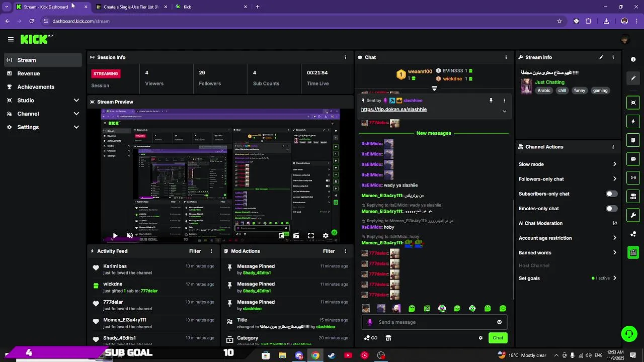Enter fullscreen in stream preview

pos(311,235)
